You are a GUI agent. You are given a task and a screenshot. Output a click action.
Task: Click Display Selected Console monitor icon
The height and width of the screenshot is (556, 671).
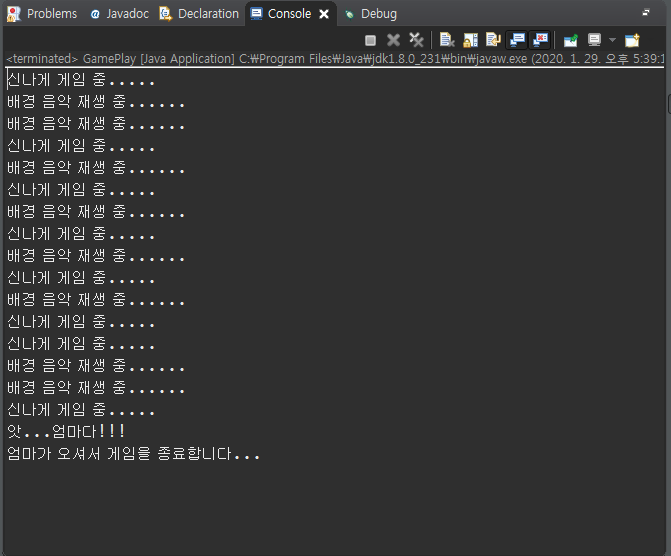click(594, 40)
